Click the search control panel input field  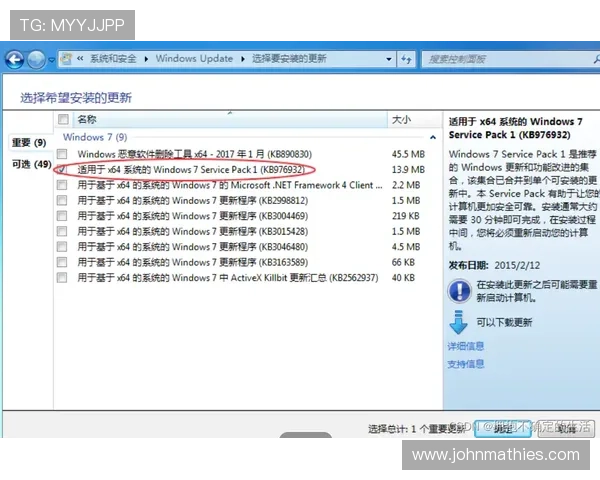click(x=511, y=59)
